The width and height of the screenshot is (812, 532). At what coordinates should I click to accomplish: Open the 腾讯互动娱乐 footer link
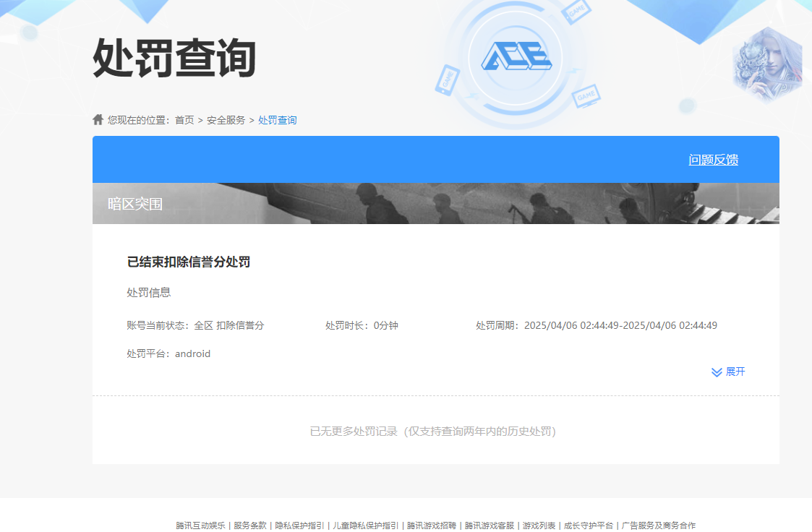(200, 525)
